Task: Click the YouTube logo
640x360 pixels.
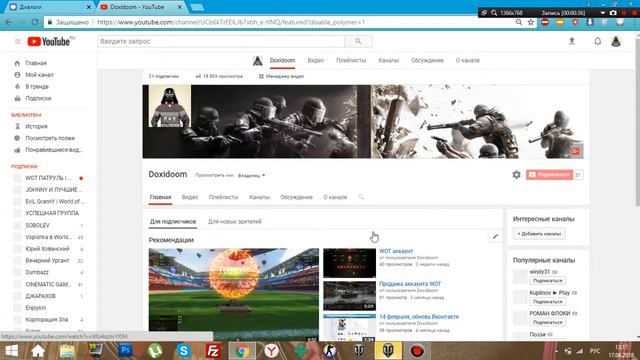Action: (x=49, y=42)
